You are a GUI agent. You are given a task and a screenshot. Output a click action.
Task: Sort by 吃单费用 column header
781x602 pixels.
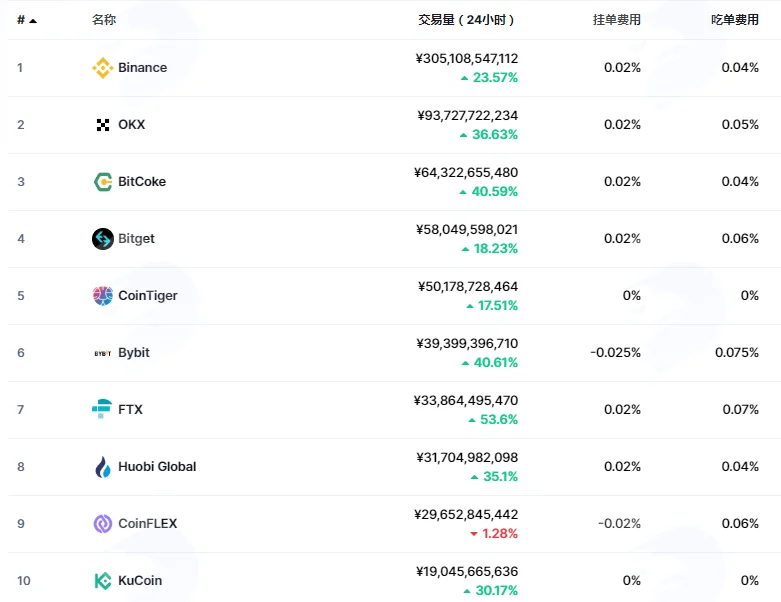tap(735, 20)
